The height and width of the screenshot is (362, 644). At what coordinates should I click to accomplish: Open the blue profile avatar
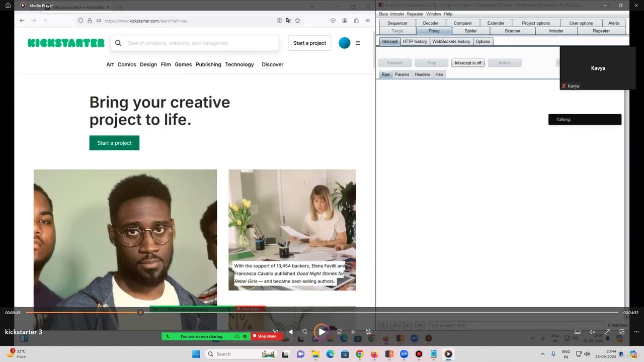click(345, 43)
